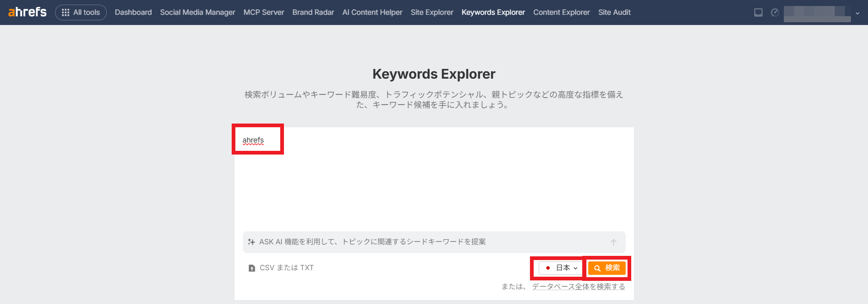The image size is (868, 304).
Task: Open Social Media Manager
Action: coord(197,12)
